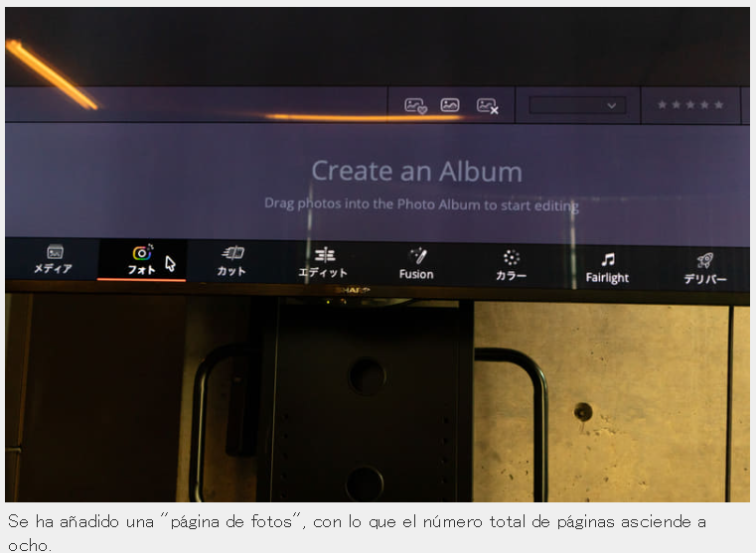Go to the エディット (Edit) page

[x=324, y=263]
